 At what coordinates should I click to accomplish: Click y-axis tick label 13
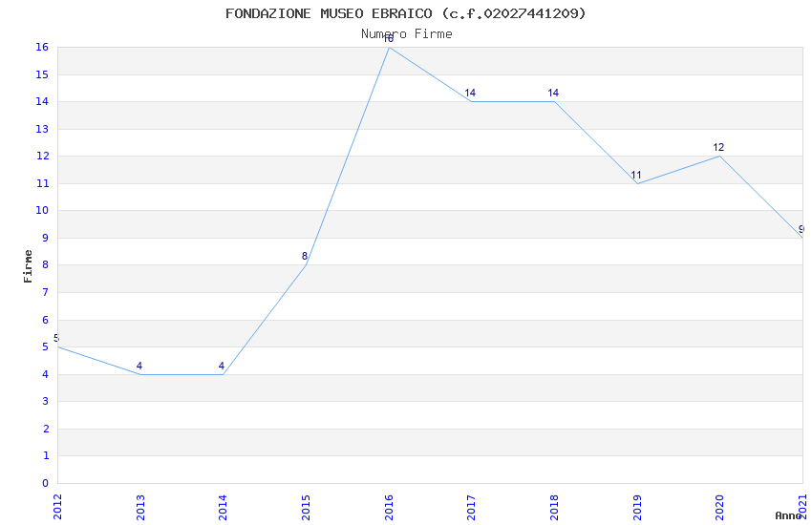42,129
